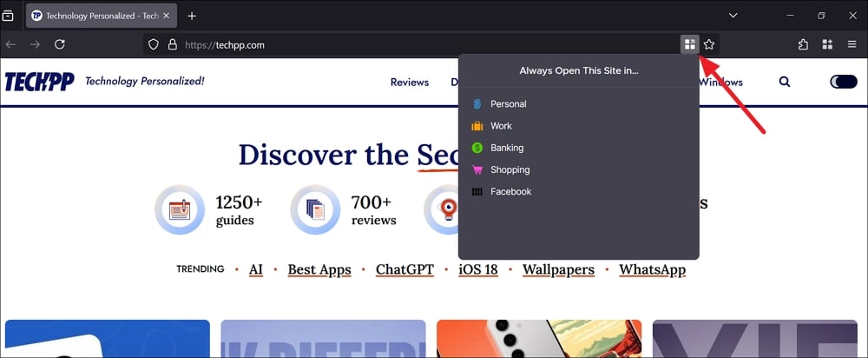Click the Always Open This Site in header
Screen dimensions: 868x358
[x=578, y=71]
